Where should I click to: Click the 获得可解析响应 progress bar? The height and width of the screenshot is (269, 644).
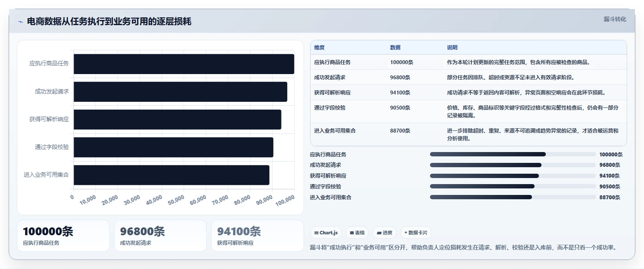[513, 176]
